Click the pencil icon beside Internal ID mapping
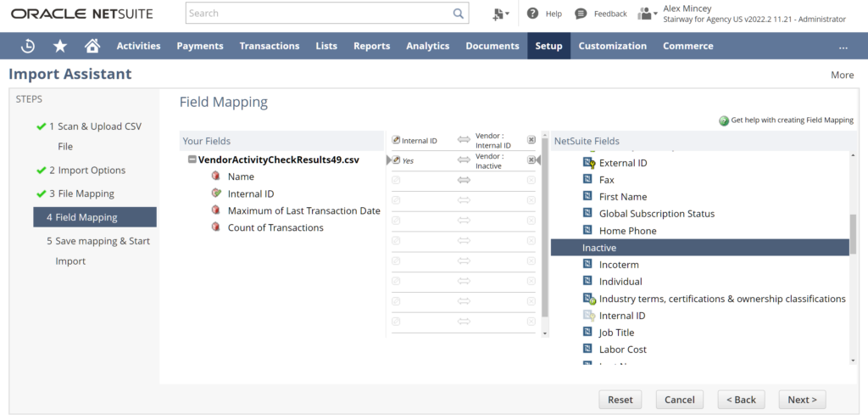Image resolution: width=868 pixels, height=420 pixels. (x=396, y=140)
